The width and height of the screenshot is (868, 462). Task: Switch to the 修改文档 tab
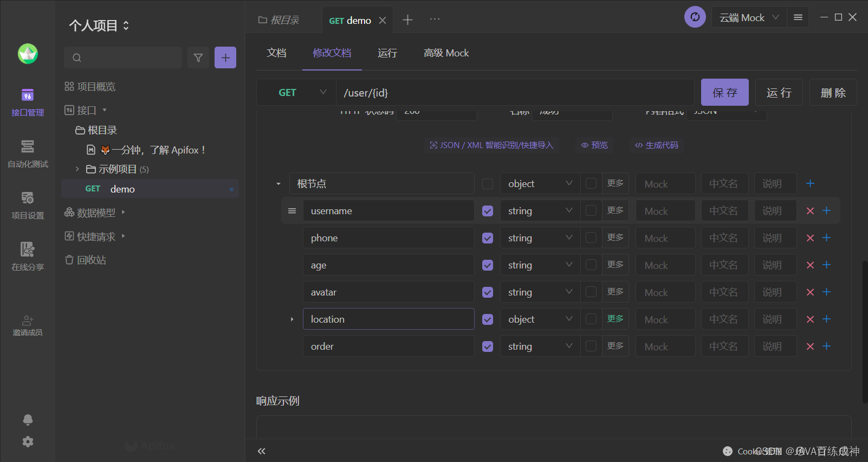point(332,53)
